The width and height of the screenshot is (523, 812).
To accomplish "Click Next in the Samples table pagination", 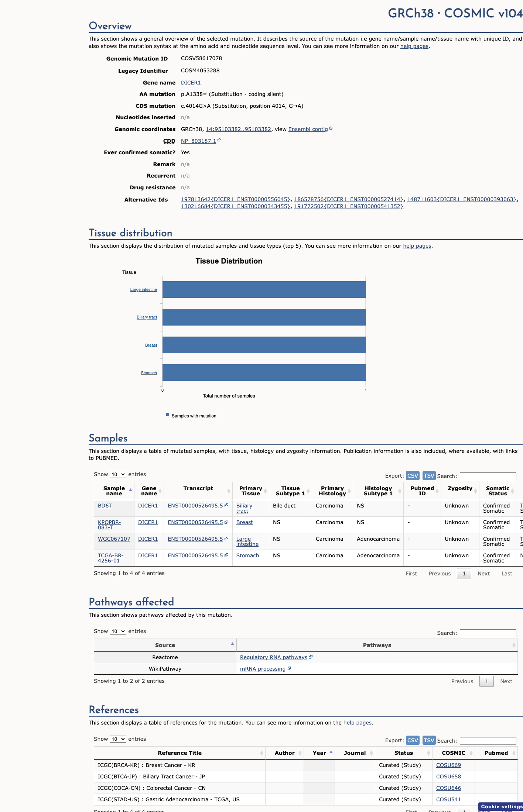I will click(483, 574).
